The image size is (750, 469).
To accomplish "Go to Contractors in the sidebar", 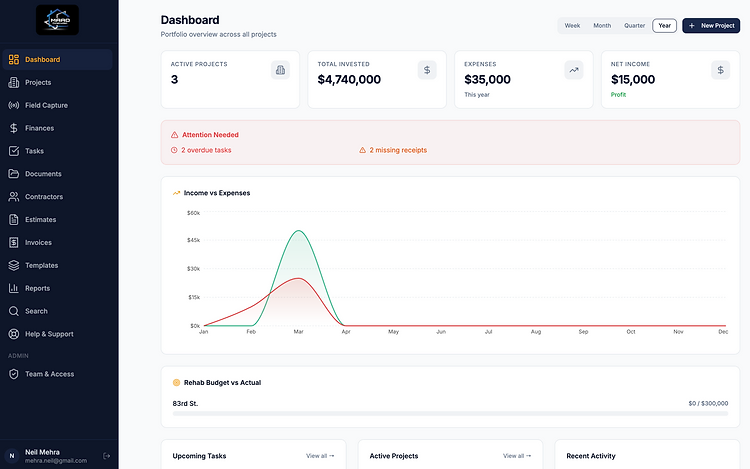I will (44, 196).
